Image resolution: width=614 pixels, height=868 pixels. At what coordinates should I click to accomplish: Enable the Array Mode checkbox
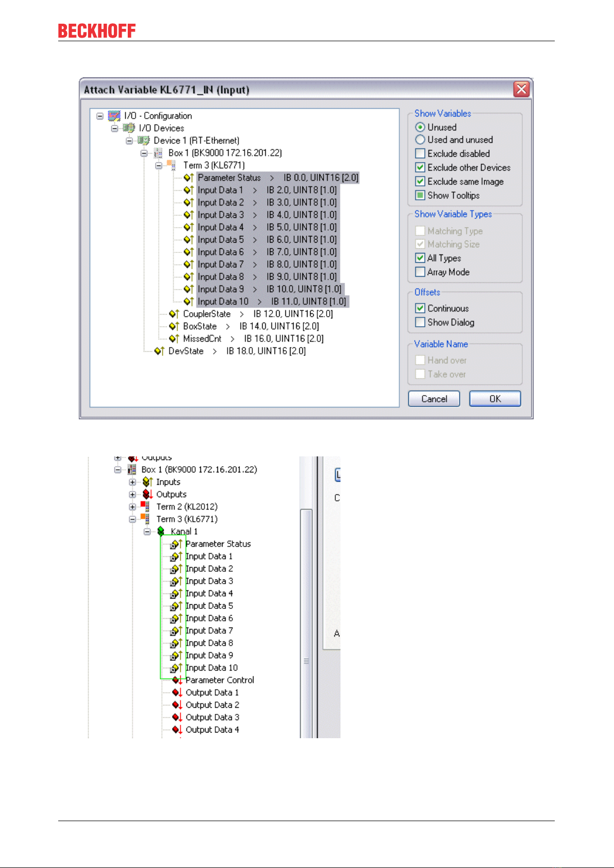coord(420,272)
